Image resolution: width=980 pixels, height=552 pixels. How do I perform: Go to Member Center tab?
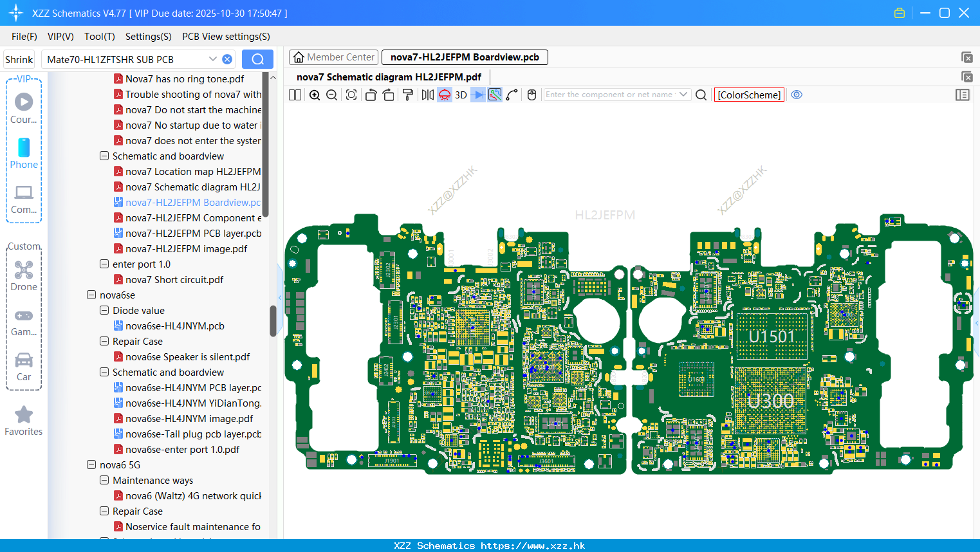pyautogui.click(x=333, y=57)
